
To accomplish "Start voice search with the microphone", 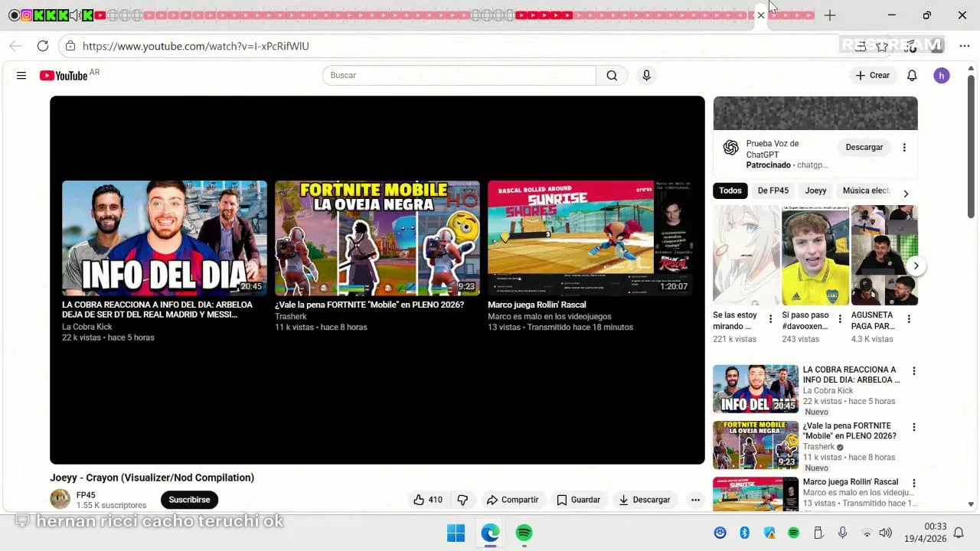I will click(646, 75).
